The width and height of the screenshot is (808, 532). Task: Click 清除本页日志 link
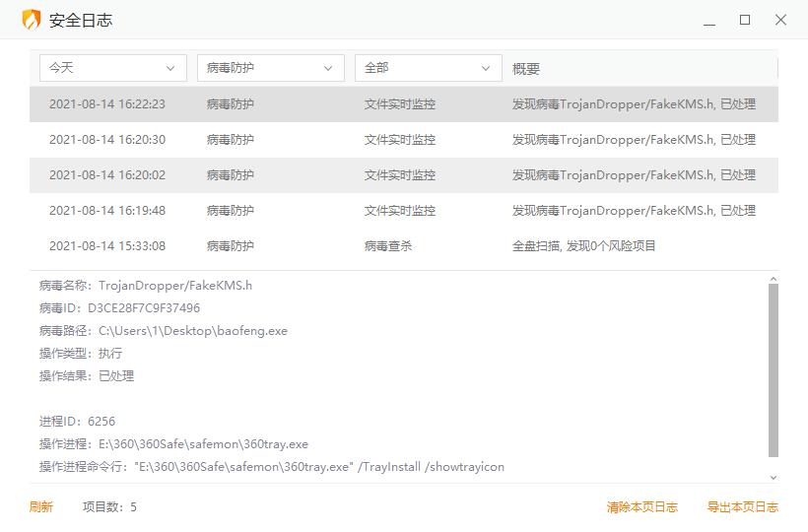[x=642, y=507]
